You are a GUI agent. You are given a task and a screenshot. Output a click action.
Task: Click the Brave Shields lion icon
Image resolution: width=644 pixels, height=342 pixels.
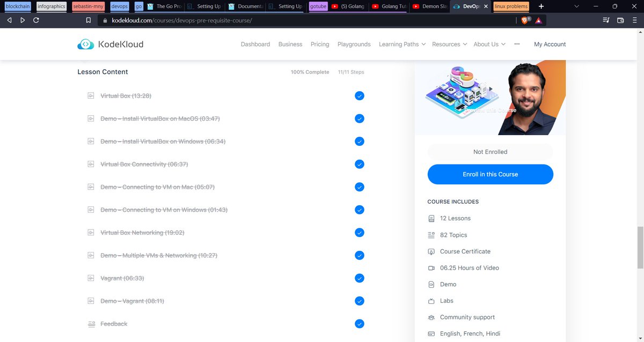click(525, 20)
